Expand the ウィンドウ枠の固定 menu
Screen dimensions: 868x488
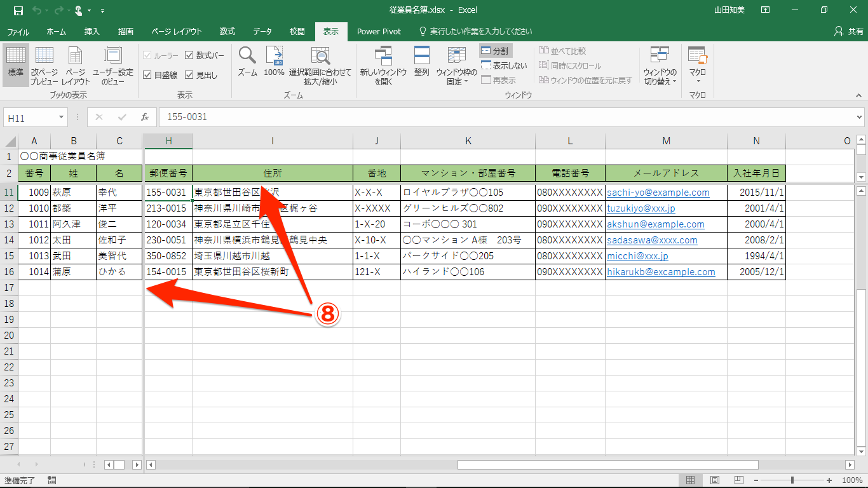coord(456,67)
